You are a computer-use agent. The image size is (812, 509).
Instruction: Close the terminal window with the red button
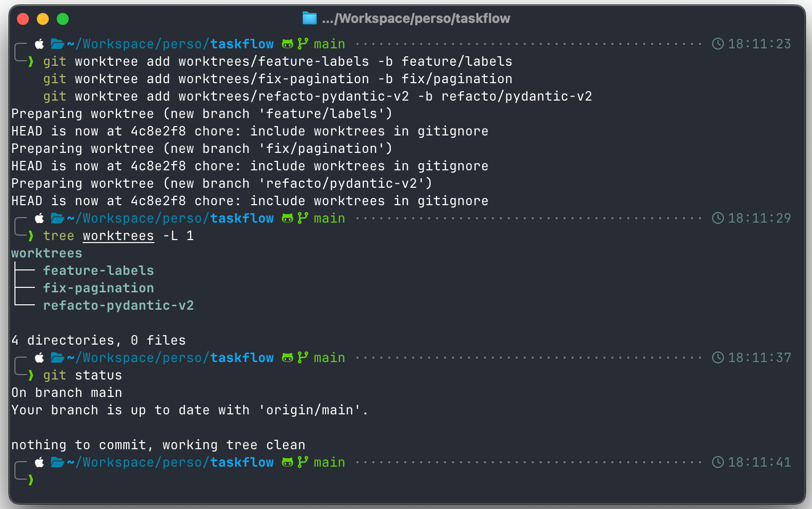coord(23,19)
